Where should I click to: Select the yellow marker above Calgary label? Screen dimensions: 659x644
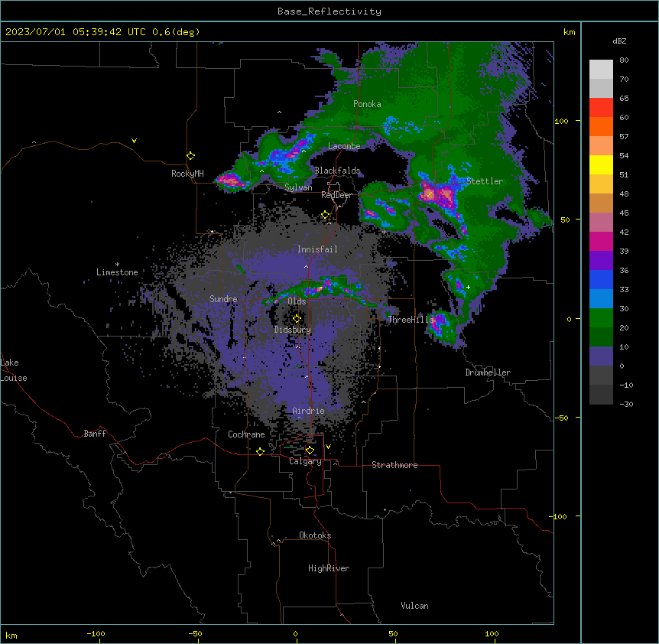point(310,450)
